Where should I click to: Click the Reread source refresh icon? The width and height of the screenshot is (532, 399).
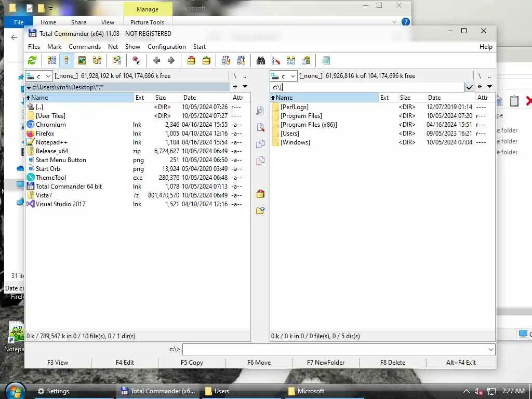click(32, 61)
